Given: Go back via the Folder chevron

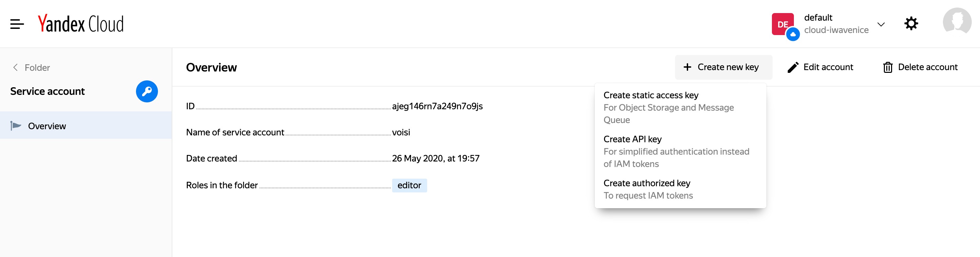Looking at the screenshot, I should (15, 67).
